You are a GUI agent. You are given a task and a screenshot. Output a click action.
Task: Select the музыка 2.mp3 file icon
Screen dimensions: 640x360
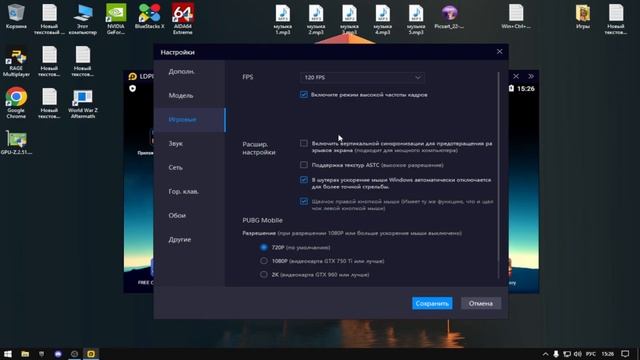tap(316, 19)
